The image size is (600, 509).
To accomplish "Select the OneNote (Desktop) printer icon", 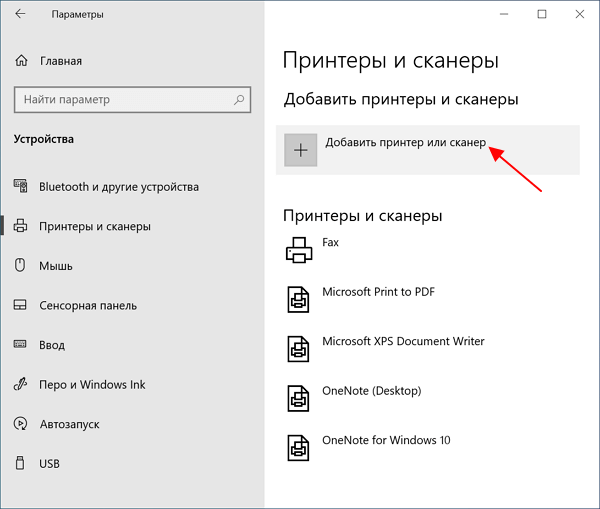I will 298,398.
